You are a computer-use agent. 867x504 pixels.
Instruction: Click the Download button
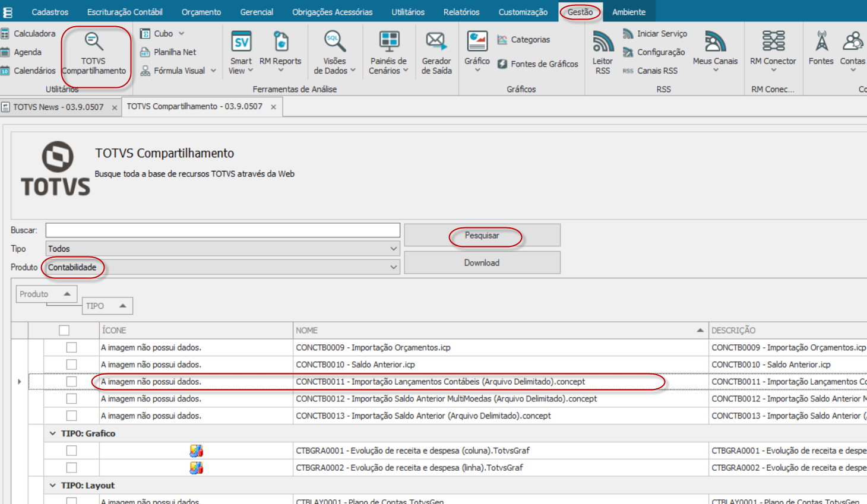[x=482, y=262]
